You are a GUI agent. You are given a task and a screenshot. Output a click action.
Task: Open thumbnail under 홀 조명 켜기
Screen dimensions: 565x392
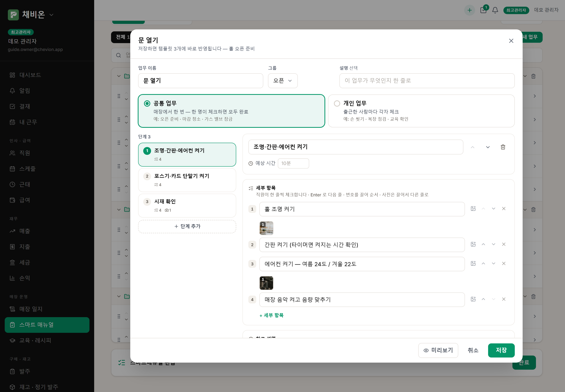click(x=266, y=228)
